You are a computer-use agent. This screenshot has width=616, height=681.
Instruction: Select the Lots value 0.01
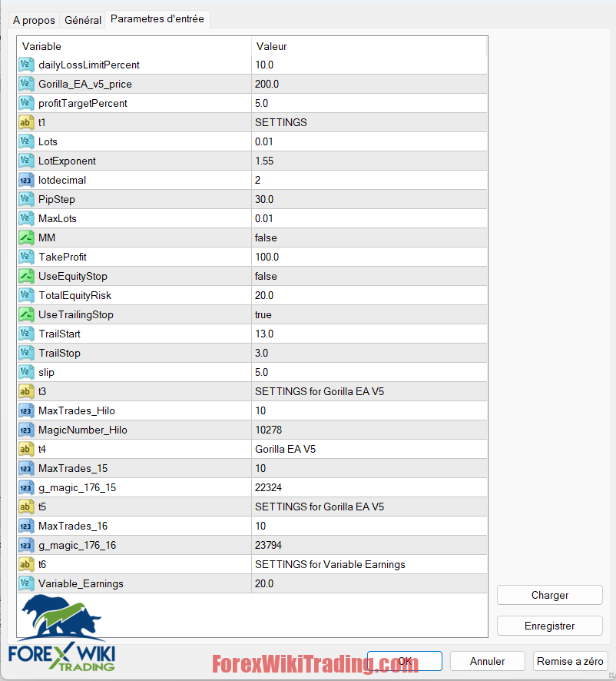click(x=264, y=141)
